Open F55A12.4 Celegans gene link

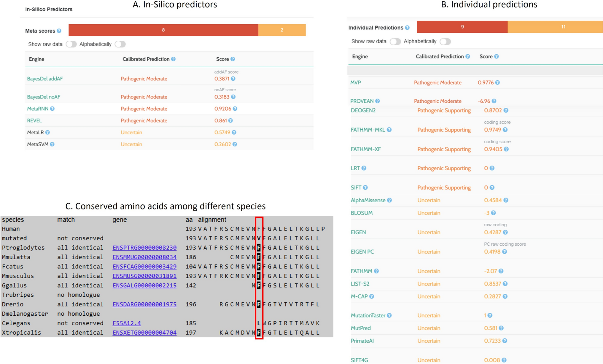click(127, 323)
